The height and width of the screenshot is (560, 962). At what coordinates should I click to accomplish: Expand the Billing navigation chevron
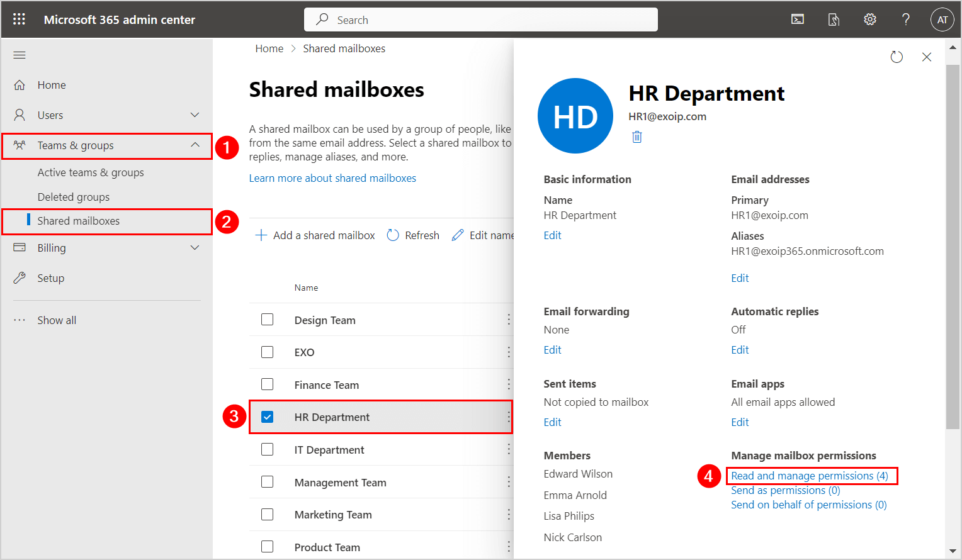[195, 248]
